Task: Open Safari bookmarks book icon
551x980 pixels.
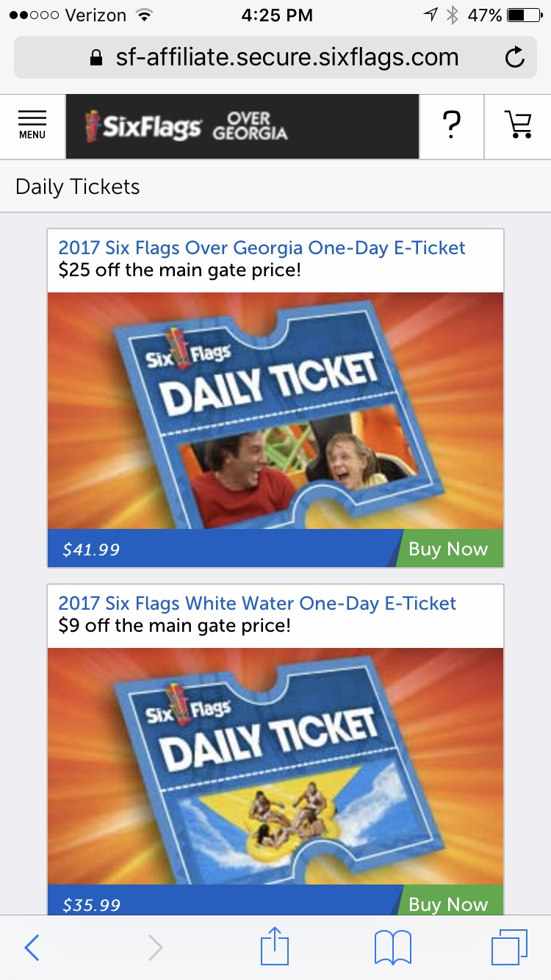Action: coord(393,948)
